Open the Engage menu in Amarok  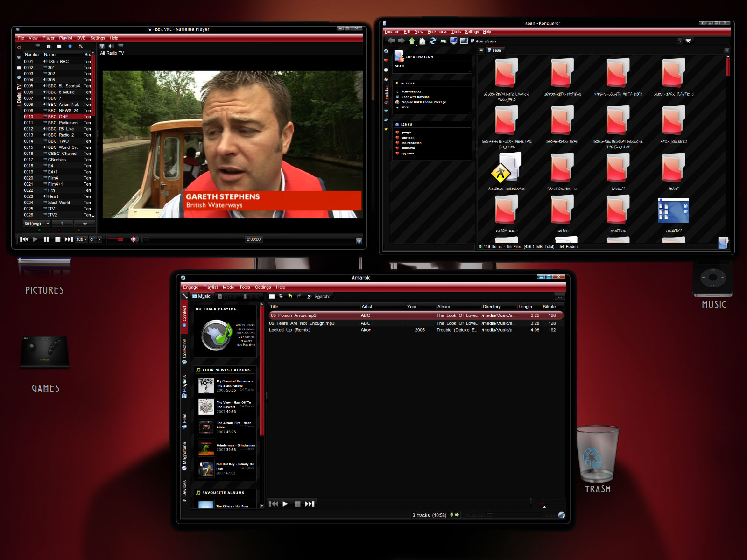pyautogui.click(x=190, y=287)
